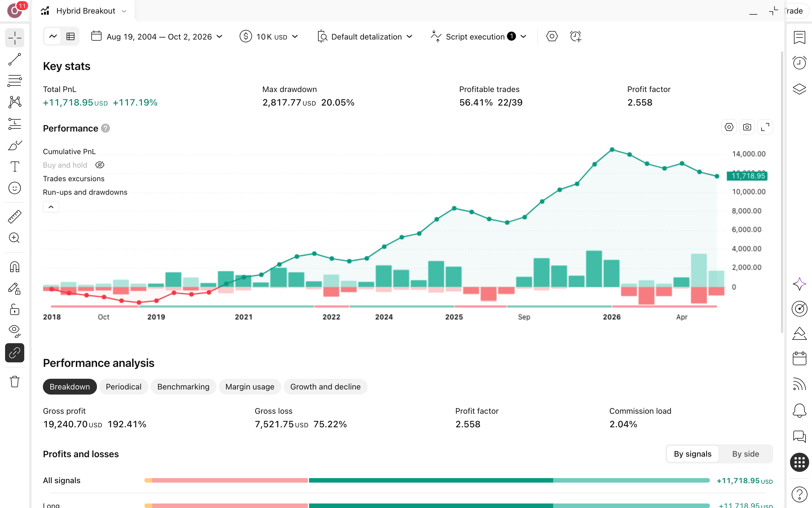Show the hidden Buy and hold series
812x508 pixels.
(100, 165)
